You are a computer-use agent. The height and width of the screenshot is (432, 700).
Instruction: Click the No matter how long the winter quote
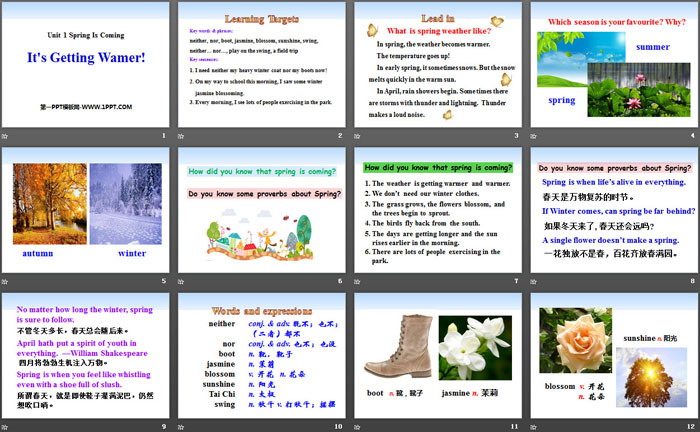(x=84, y=315)
